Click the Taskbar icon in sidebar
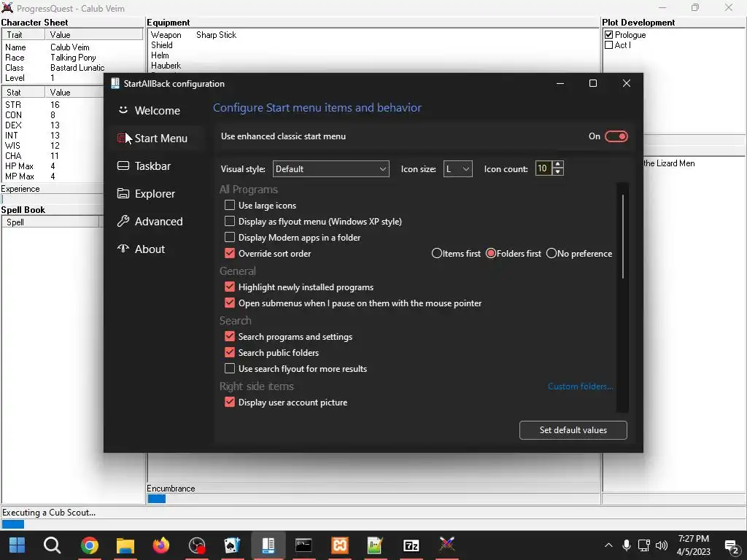Image resolution: width=747 pixels, height=560 pixels. point(123,166)
